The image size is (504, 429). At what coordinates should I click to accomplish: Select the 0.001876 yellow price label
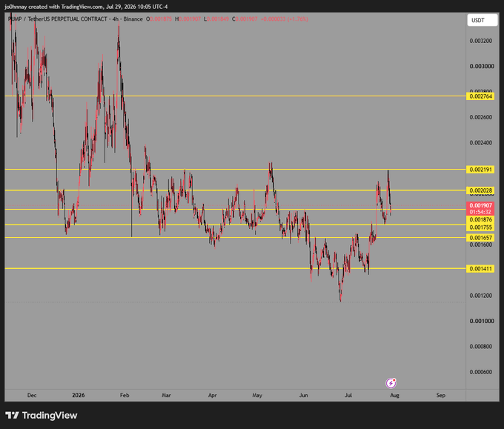(x=480, y=219)
